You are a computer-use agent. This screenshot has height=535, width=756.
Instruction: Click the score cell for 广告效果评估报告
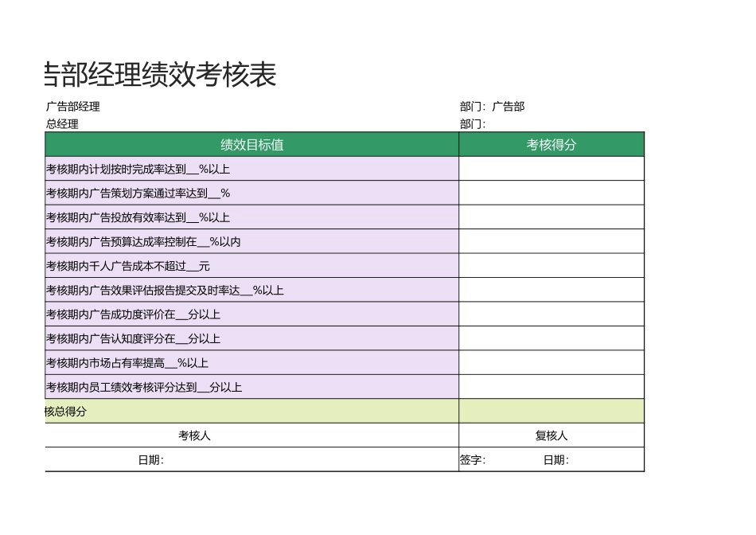click(551, 290)
